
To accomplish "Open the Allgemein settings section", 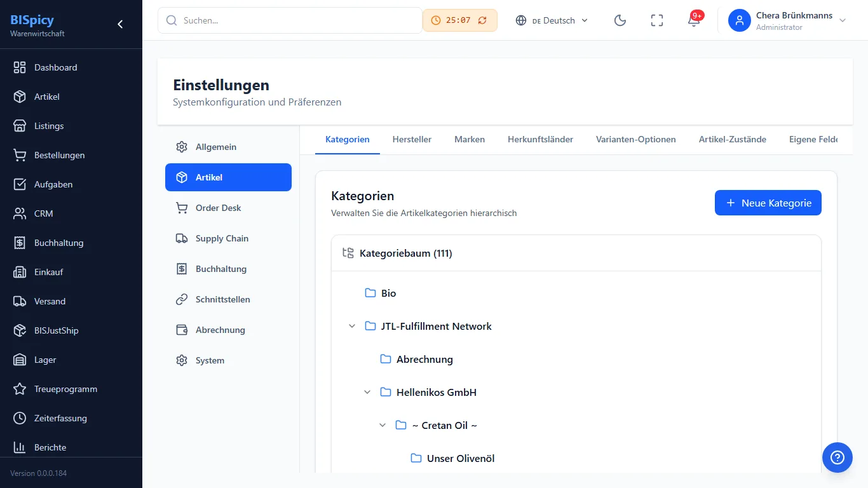I will point(228,147).
